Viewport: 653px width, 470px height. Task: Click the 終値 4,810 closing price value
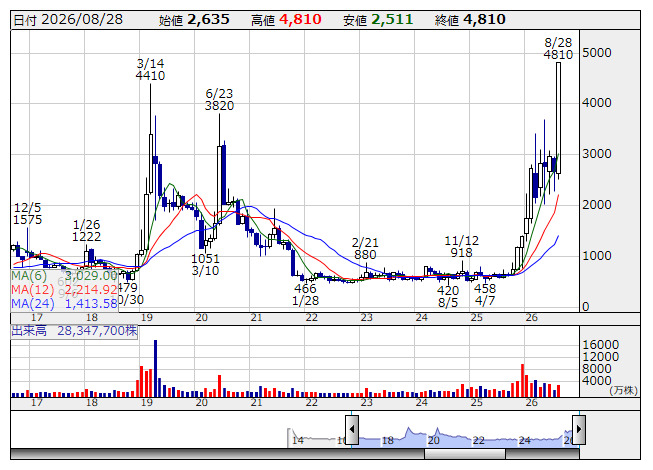click(x=470, y=20)
